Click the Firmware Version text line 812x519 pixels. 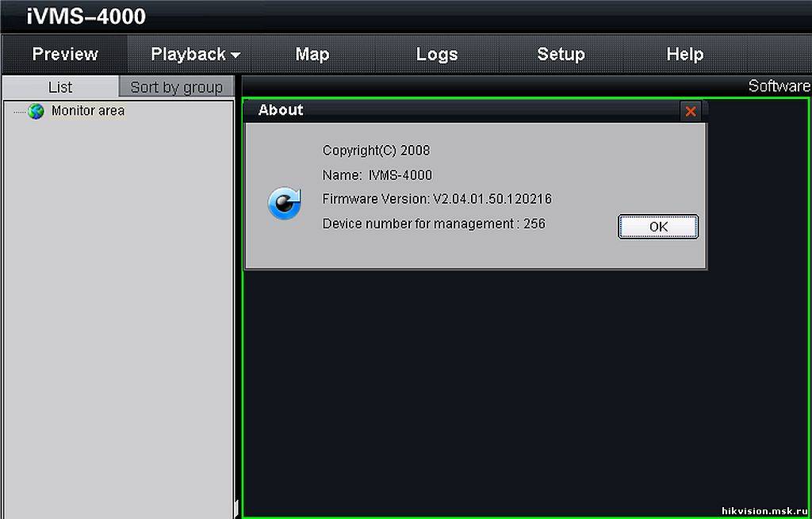pyautogui.click(x=437, y=199)
